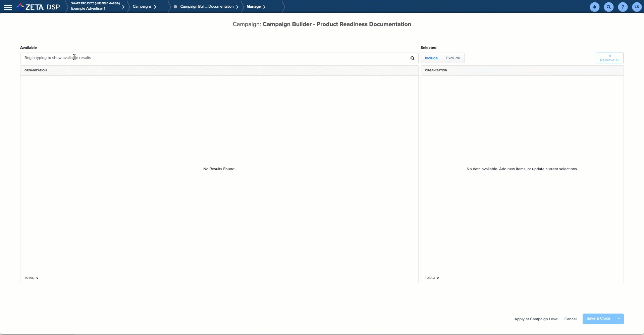Expand chevron next to Campaigns breadcrumb

[155, 7]
